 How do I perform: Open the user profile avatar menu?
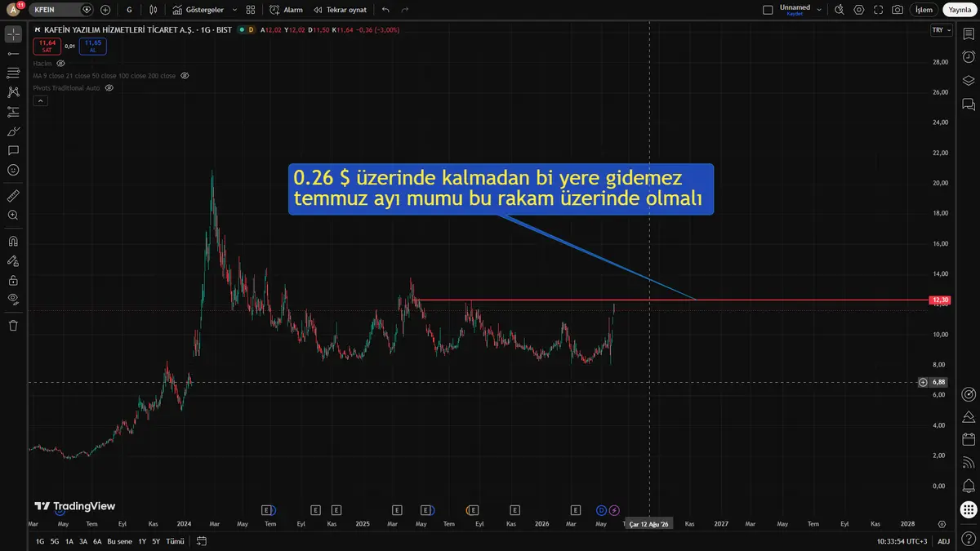(x=12, y=10)
